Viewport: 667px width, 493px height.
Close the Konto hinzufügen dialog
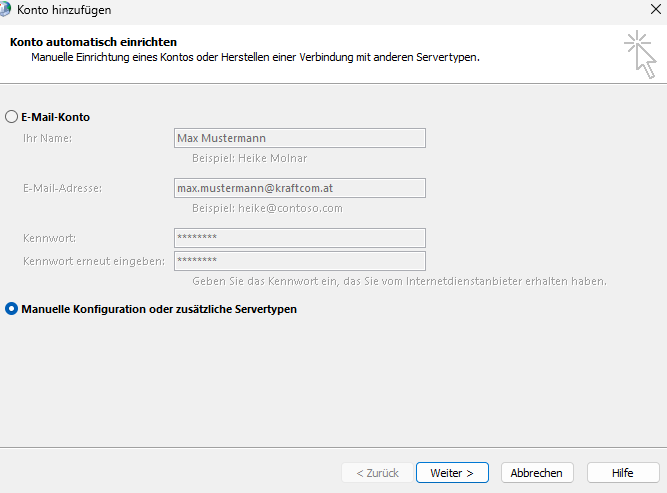point(653,10)
